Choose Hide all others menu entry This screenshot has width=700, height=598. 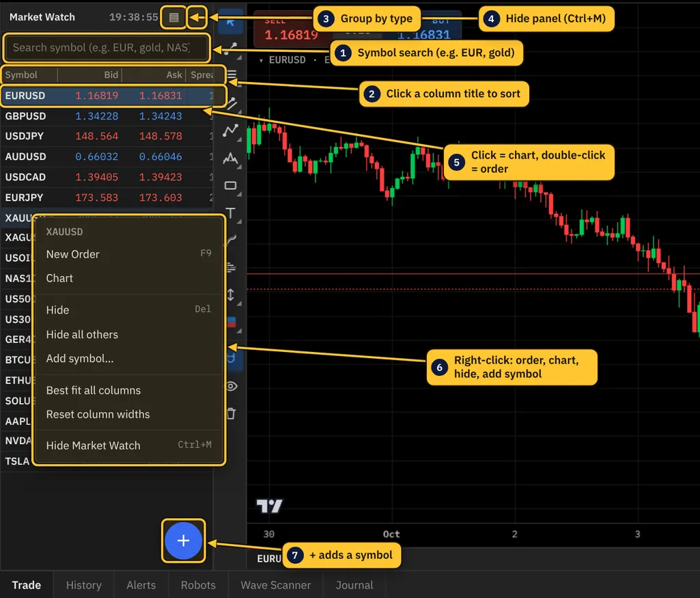(128, 334)
